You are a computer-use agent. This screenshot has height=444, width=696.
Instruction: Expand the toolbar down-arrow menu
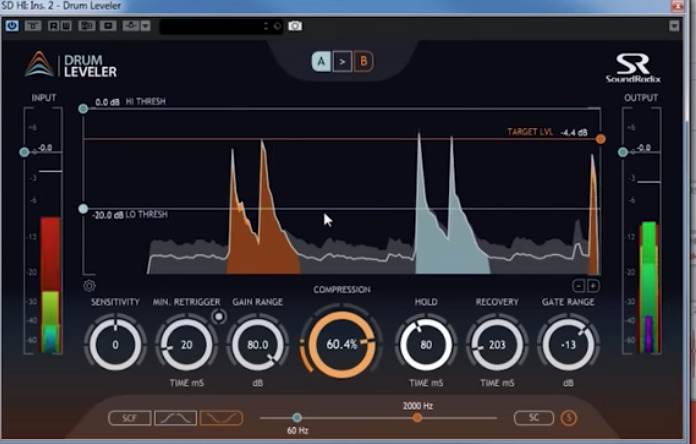(x=146, y=25)
